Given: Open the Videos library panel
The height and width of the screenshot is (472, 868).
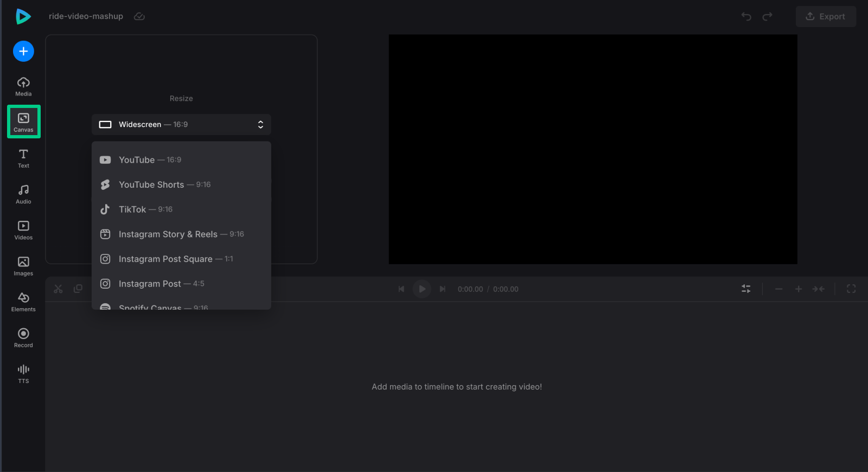Looking at the screenshot, I should tap(23, 231).
